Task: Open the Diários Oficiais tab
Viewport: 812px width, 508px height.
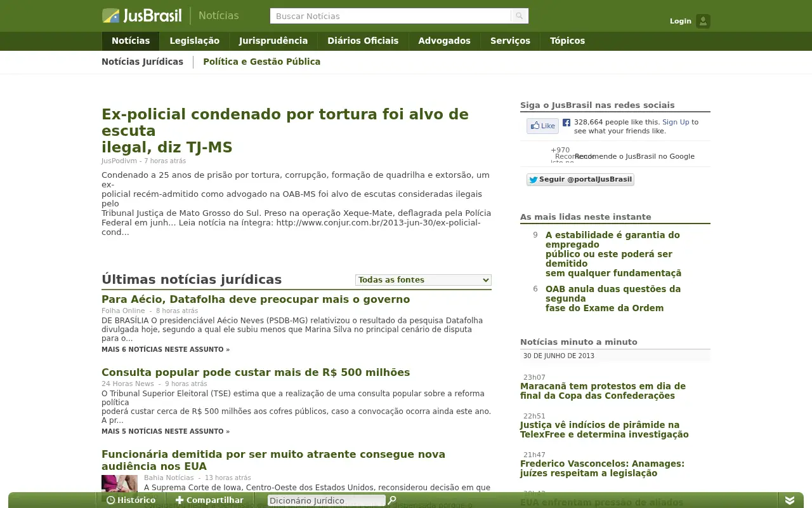Action: (x=363, y=41)
